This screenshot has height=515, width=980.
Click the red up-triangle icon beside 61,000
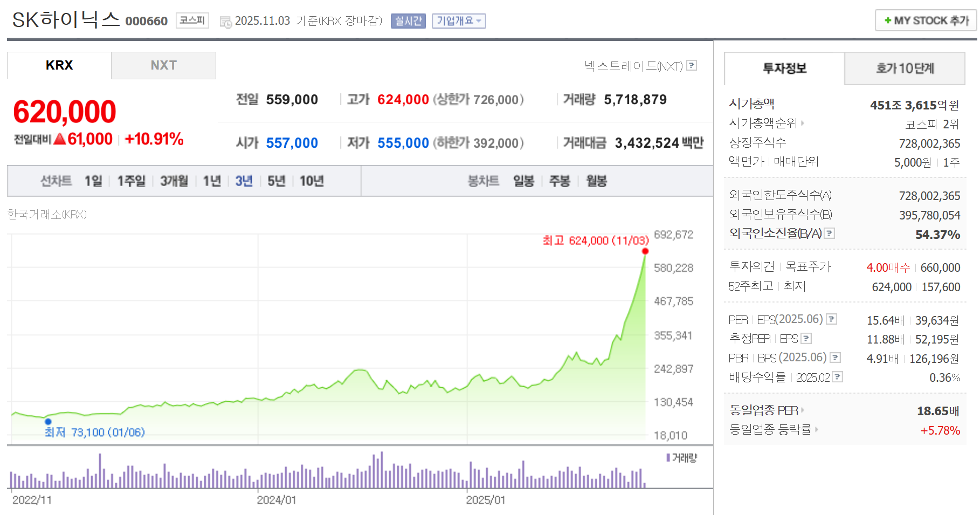60,139
